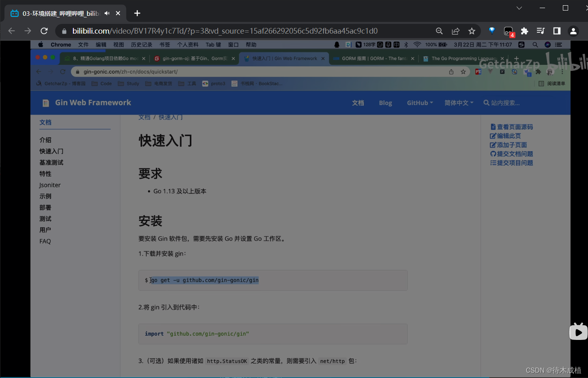This screenshot has height=378, width=588.
Task: Close the 快速入门 Gin Web Framework tab
Action: [323, 58]
